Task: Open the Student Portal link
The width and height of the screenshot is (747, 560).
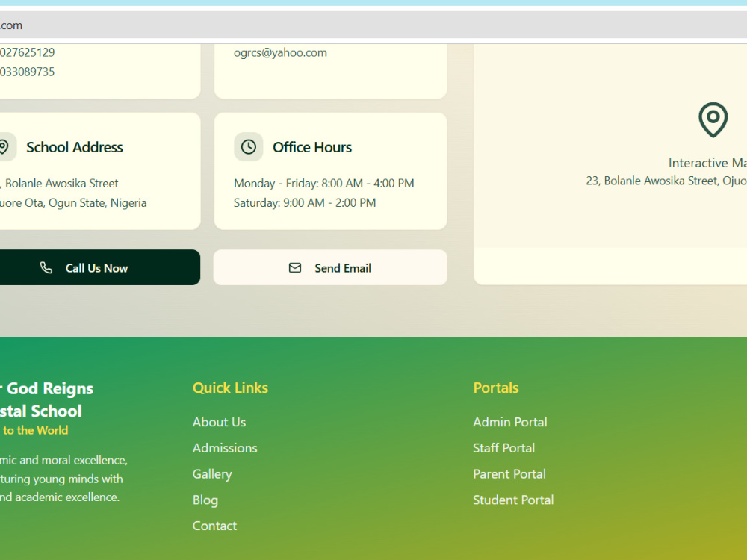Action: click(x=513, y=500)
